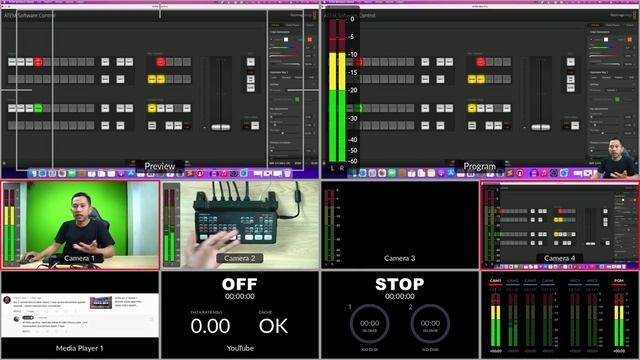This screenshot has height=360, width=640.
Task: Click PREV TRANS button in Preview pane
Action: tap(152, 125)
